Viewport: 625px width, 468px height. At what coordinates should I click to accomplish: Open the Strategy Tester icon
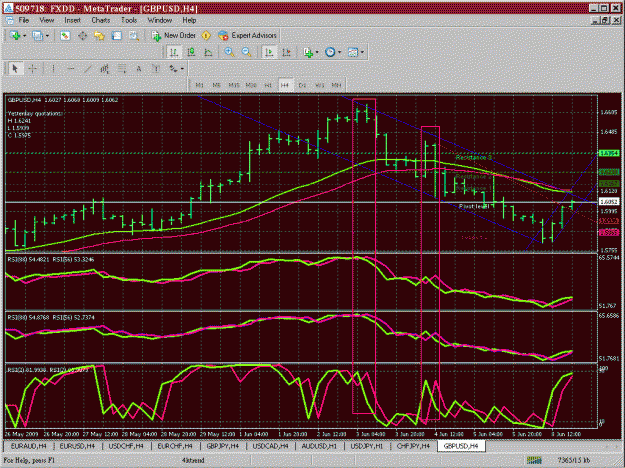[134, 36]
